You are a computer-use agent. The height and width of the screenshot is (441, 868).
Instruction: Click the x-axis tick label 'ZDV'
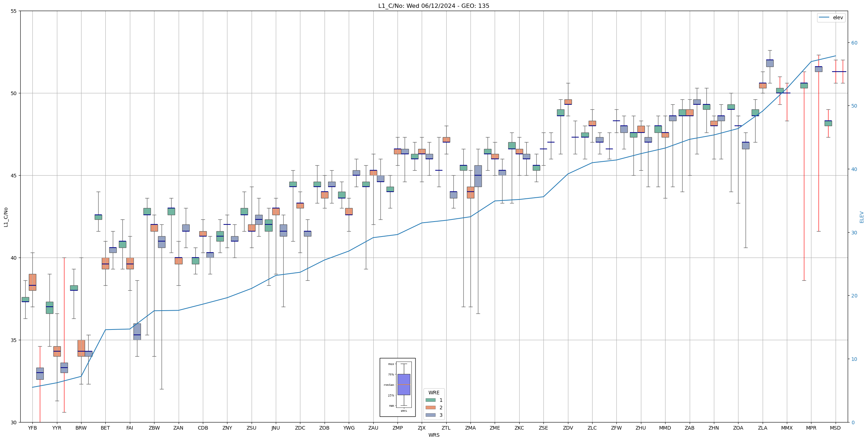[568, 428]
